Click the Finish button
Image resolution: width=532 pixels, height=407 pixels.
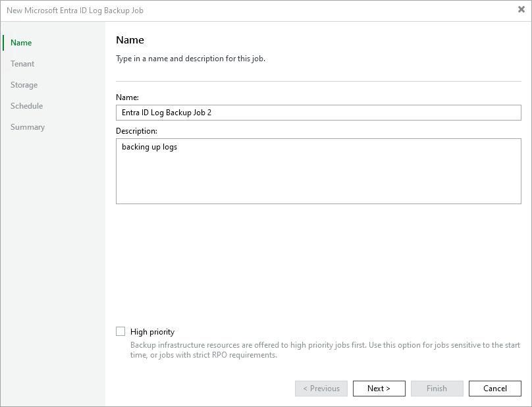pyautogui.click(x=437, y=389)
